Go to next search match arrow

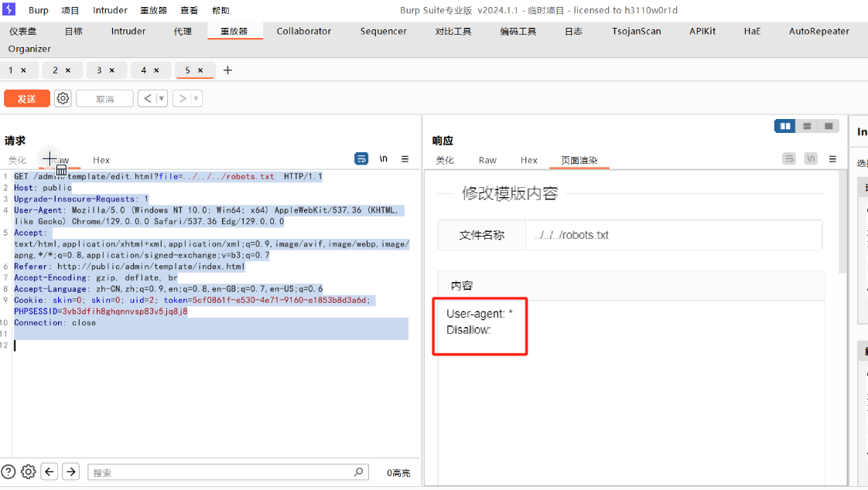pyautogui.click(x=70, y=471)
